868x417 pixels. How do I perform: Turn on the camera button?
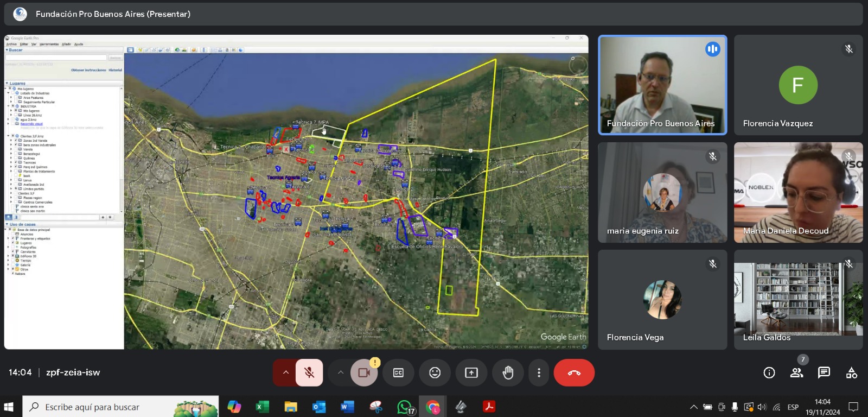(363, 372)
